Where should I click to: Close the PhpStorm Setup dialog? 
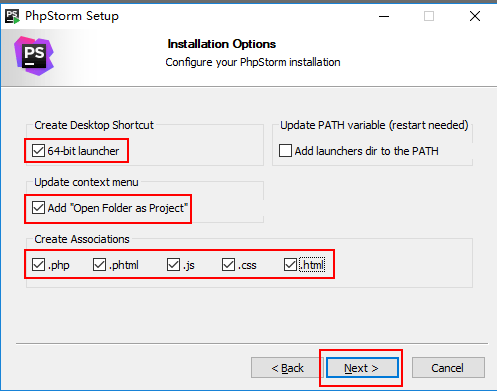(475, 16)
